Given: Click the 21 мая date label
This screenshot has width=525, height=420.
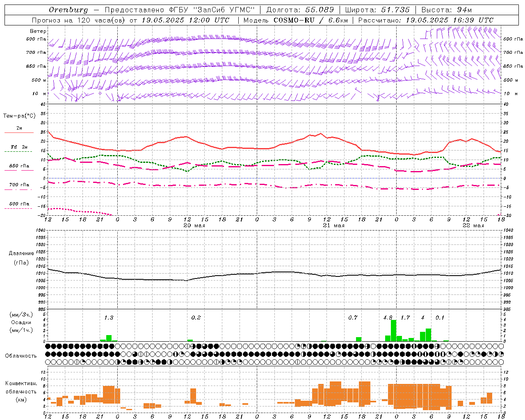Looking at the screenshot, I should point(333,226).
